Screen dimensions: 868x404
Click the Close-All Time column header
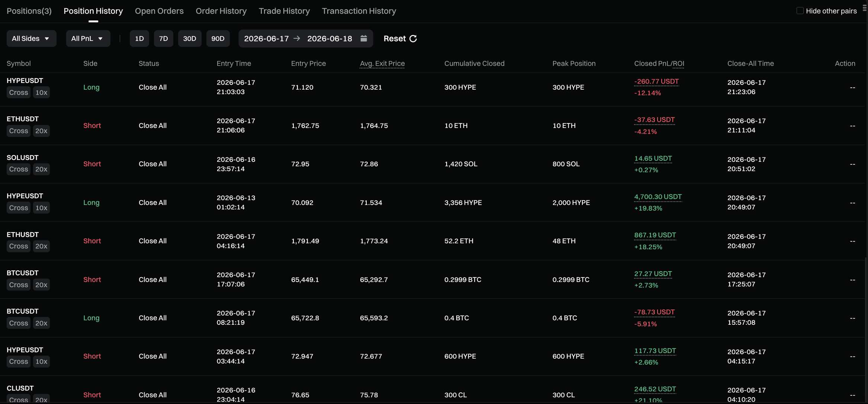tap(750, 64)
